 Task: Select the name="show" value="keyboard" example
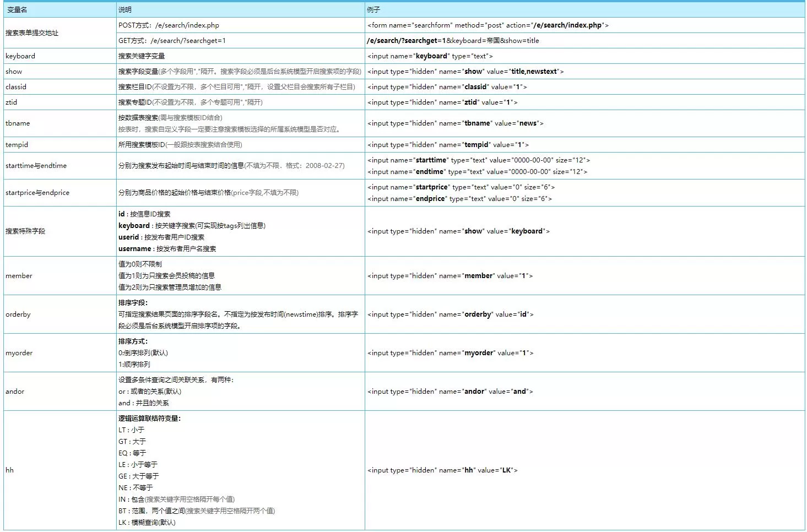tap(458, 231)
